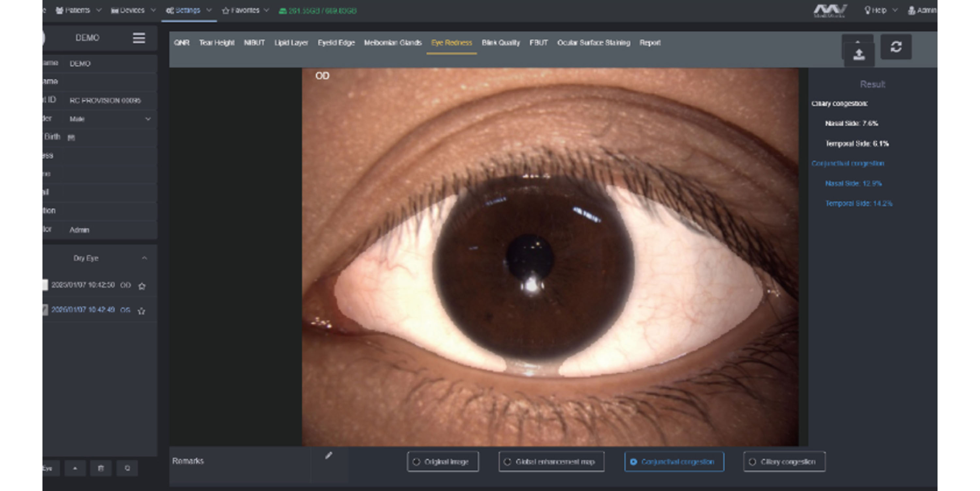980x491 pixels.
Task: Click the search magnifier icon at bottom left
Action: 127,468
